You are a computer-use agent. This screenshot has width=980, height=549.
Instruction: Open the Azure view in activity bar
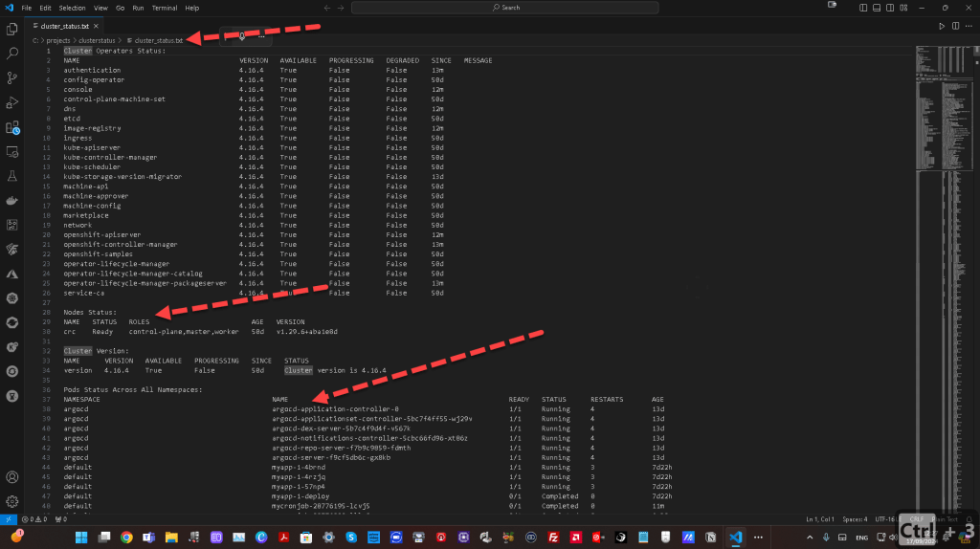click(11, 274)
